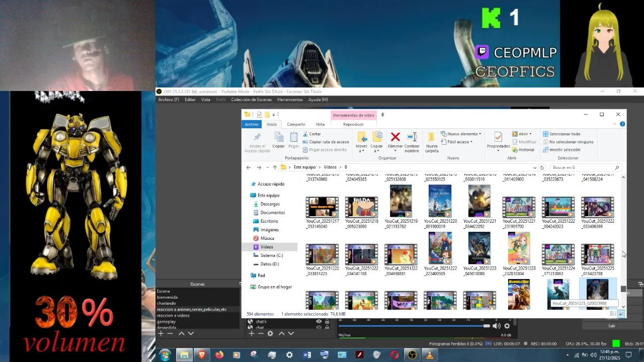Click the Cortar scissors option in ribbon

point(311,134)
